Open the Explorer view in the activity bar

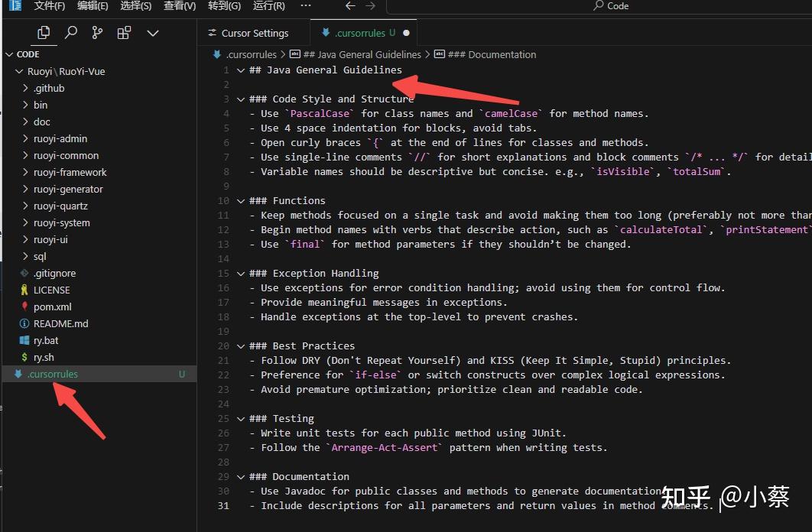coord(44,33)
